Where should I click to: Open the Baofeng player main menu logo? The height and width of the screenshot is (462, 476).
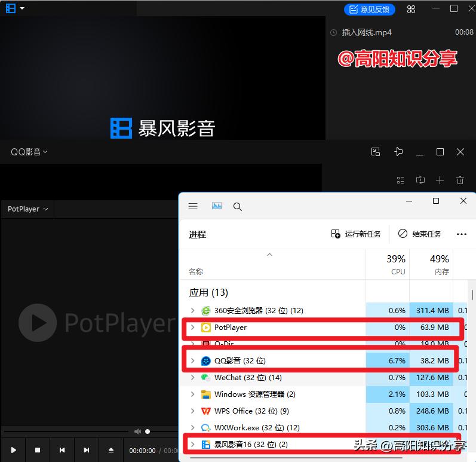pos(11,8)
